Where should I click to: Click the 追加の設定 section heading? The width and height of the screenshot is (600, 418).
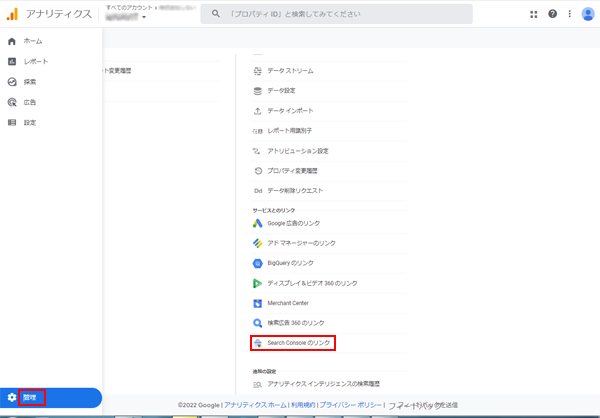(x=264, y=371)
